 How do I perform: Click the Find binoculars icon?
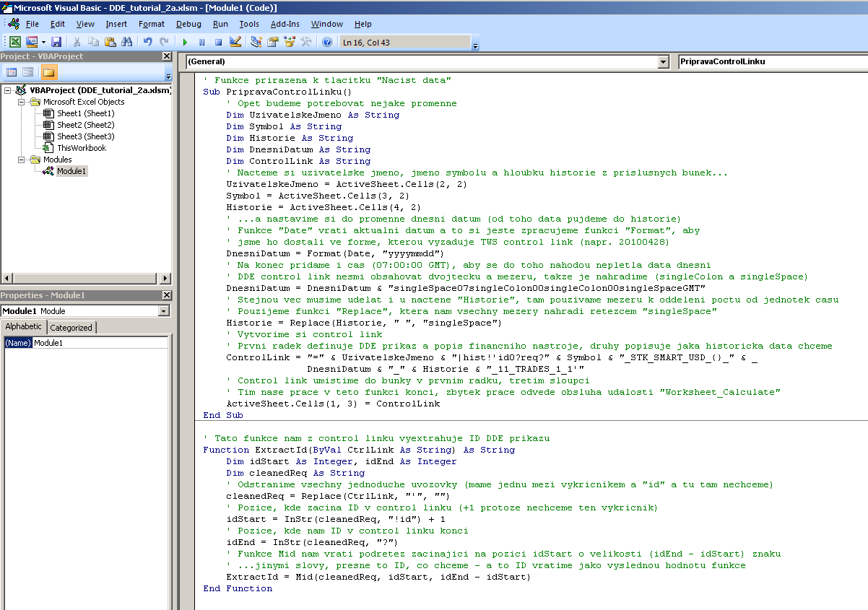pyautogui.click(x=127, y=43)
